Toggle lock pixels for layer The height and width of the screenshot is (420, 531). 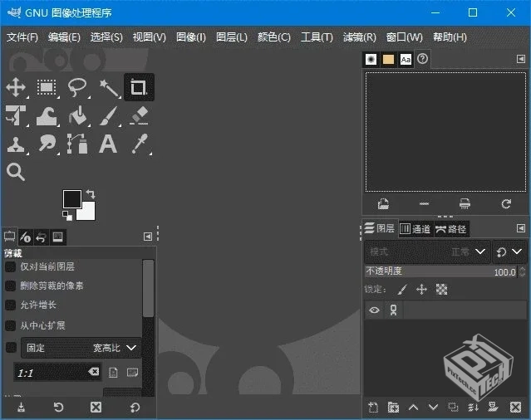pyautogui.click(x=402, y=290)
